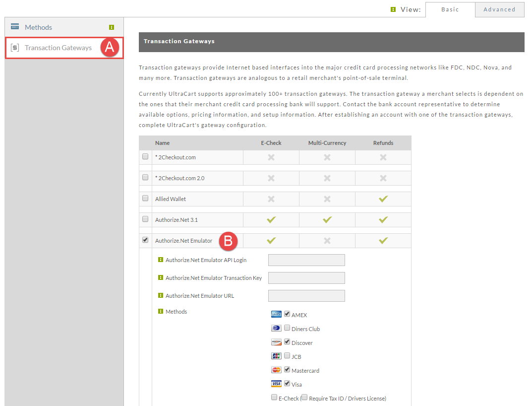
Task: Click the Authorize.Net Emulator API Login field
Action: point(306,260)
